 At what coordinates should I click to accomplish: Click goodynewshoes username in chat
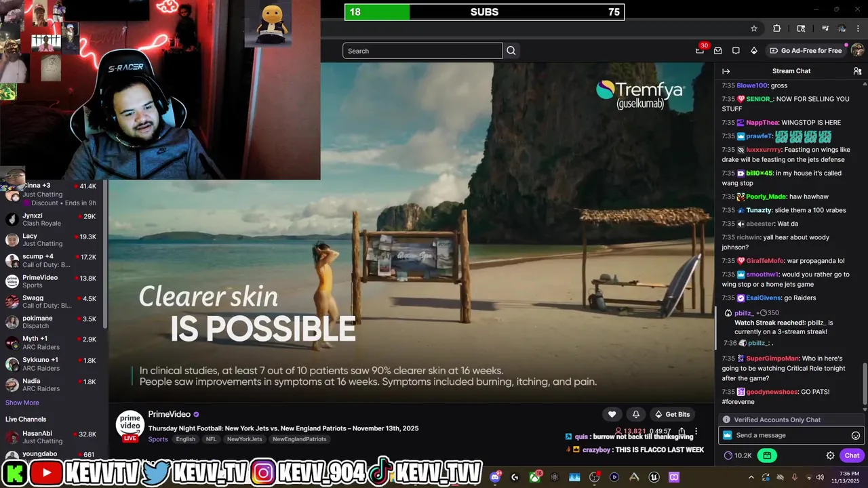pyautogui.click(x=773, y=392)
